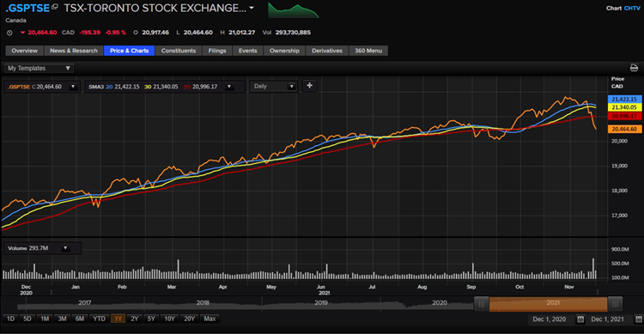Open the SMA3 indicator dropdown arrow
This screenshot has height=334, width=644.
229,87
